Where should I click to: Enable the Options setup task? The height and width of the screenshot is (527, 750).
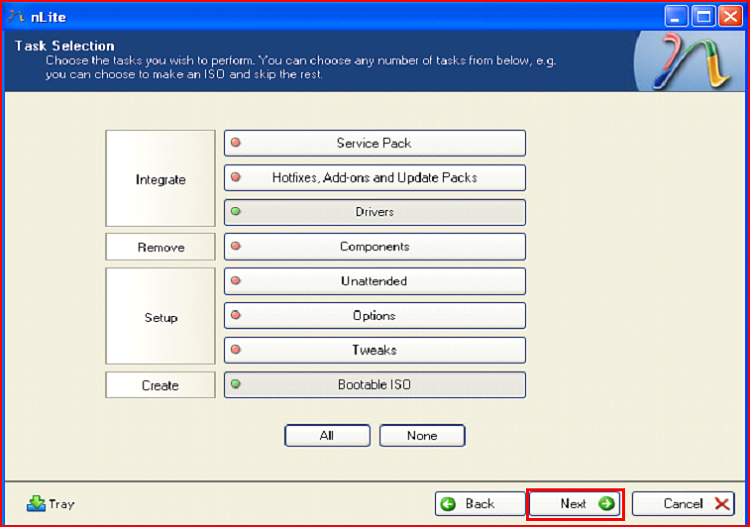[375, 315]
